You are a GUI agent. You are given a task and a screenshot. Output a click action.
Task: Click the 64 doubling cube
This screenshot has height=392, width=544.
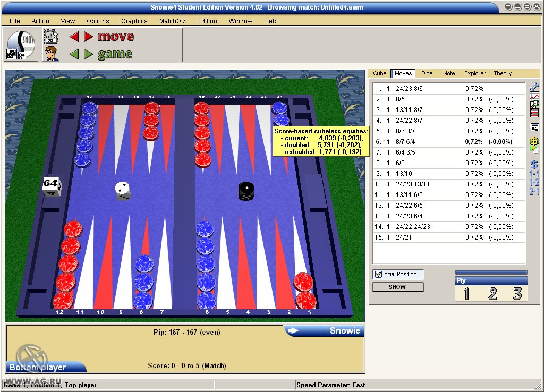52,186
